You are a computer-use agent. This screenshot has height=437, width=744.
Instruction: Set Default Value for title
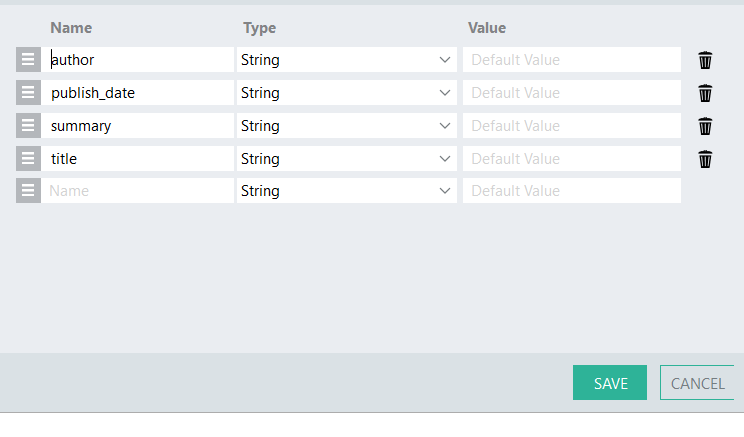click(572, 158)
